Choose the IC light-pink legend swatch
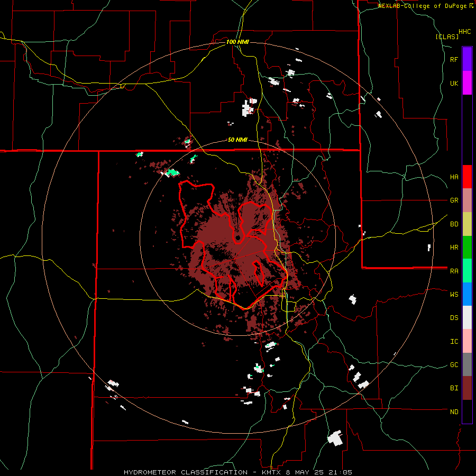The width and height of the screenshot is (476, 476). tap(467, 341)
